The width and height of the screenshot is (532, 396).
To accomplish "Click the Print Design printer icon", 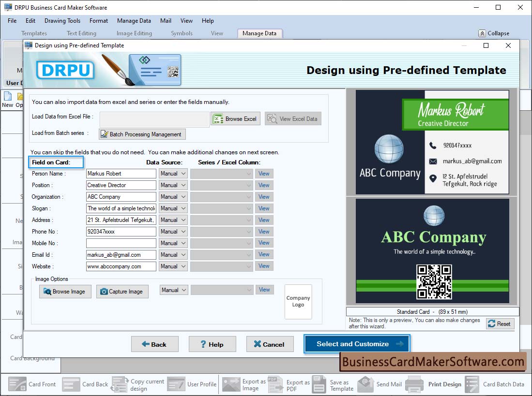I will click(414, 384).
